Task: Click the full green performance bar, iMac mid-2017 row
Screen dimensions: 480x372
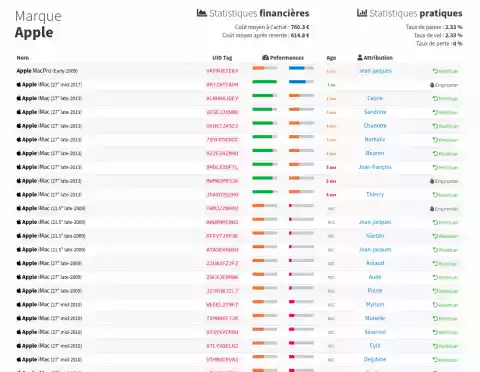Action: coord(265,82)
